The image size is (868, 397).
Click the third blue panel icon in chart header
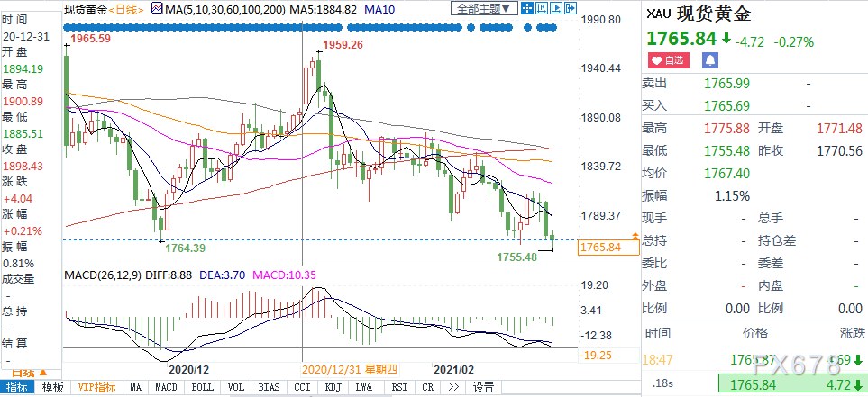pyautogui.click(x=555, y=9)
